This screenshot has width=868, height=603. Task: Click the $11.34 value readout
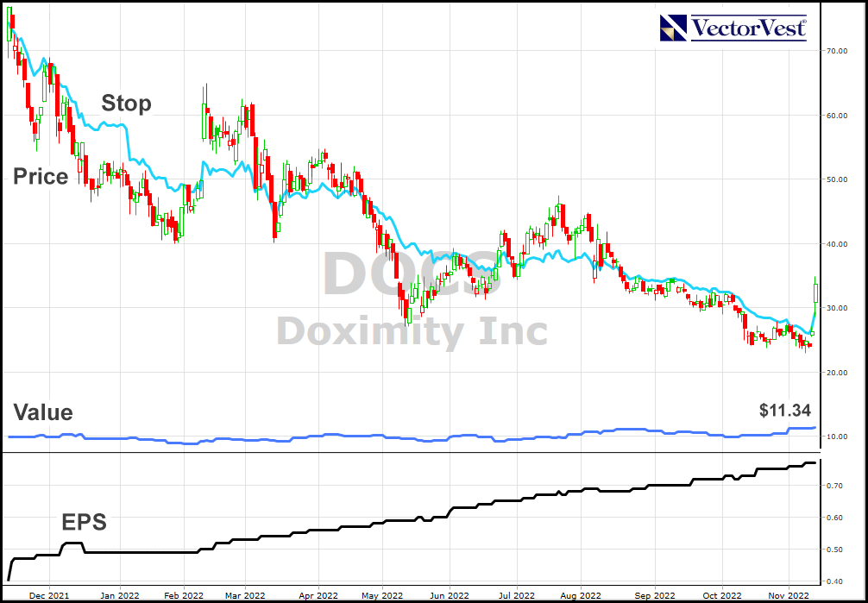(784, 411)
